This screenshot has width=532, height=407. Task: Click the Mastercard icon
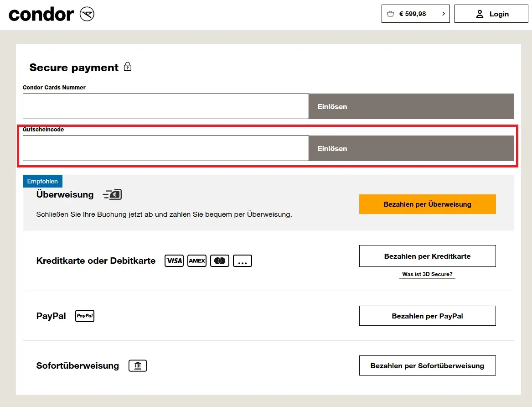click(x=219, y=261)
